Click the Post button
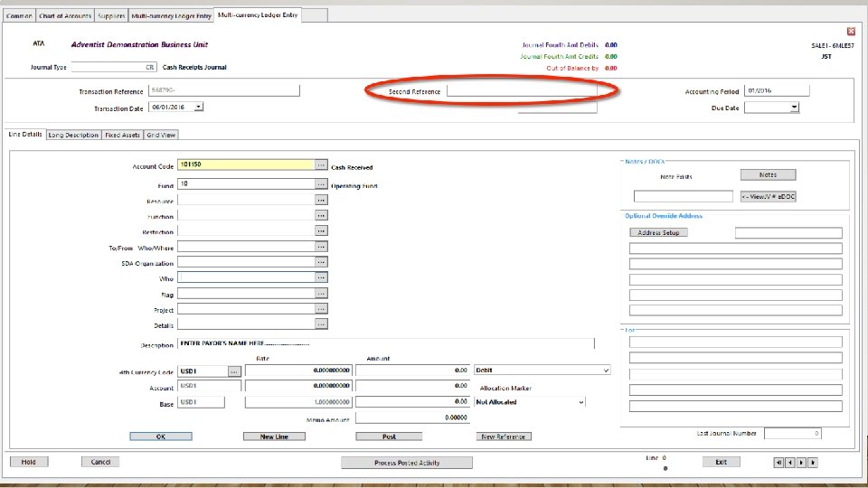The height and width of the screenshot is (488, 868). coord(389,436)
